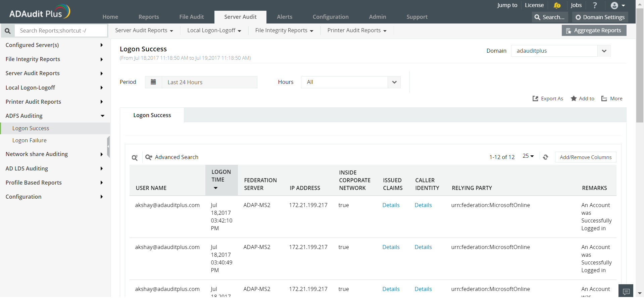
Task: Open the Local Logon-Logoff menu
Action: tap(214, 31)
